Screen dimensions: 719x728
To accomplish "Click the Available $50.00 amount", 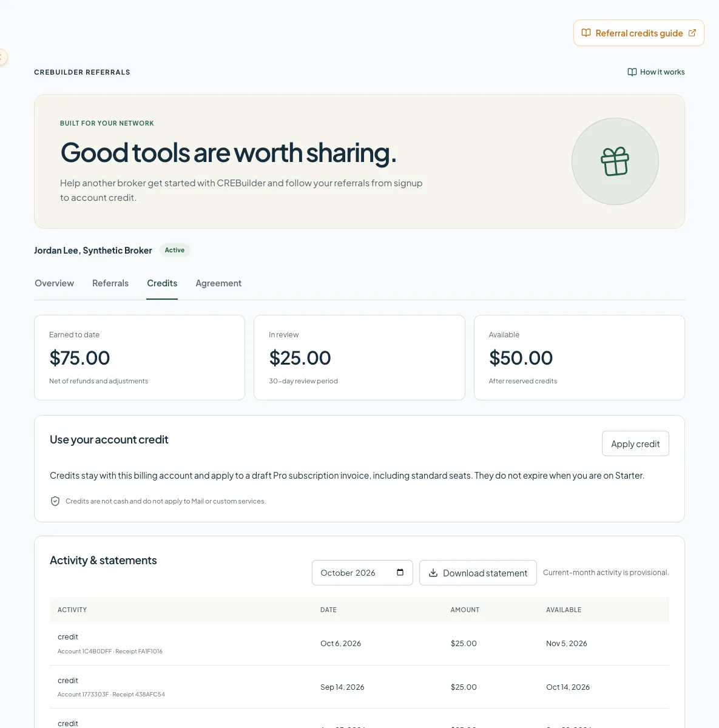I will pos(521,358).
